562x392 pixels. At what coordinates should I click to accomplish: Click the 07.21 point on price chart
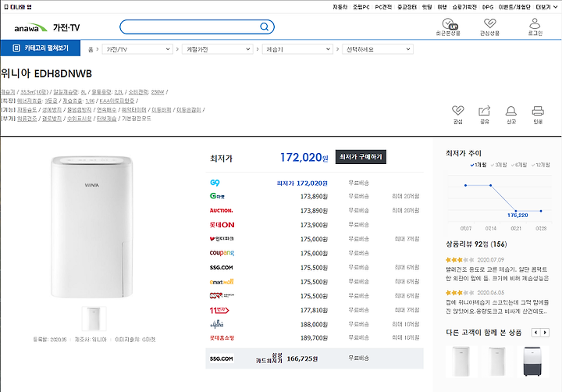coord(516,211)
